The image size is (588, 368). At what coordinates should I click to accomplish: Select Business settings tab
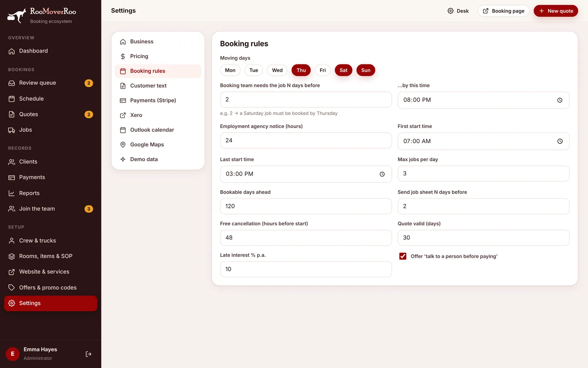(x=158, y=42)
